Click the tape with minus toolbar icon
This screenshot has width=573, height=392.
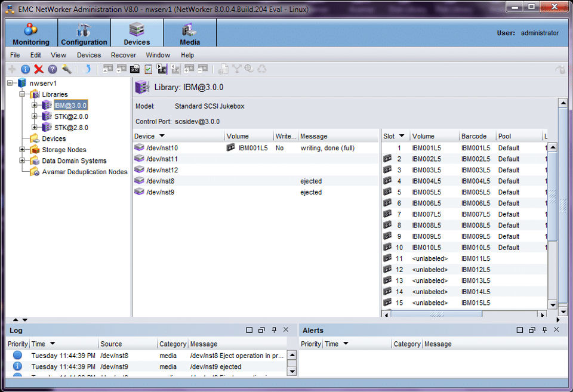tap(202, 69)
